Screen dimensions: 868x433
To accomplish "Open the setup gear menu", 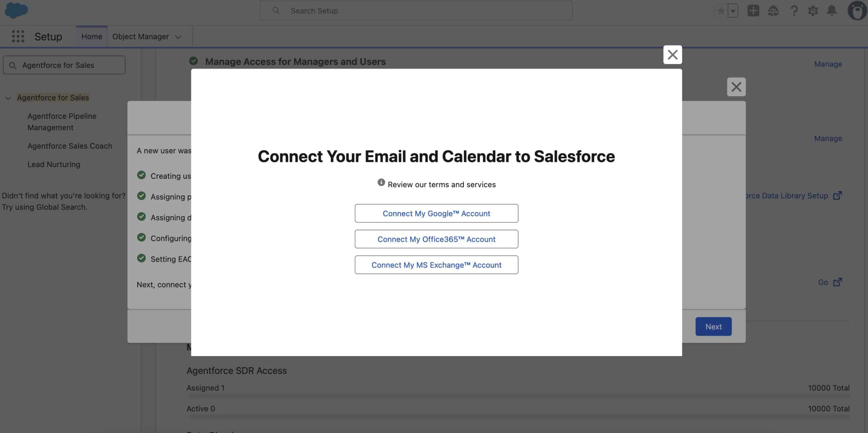I will click(x=813, y=11).
